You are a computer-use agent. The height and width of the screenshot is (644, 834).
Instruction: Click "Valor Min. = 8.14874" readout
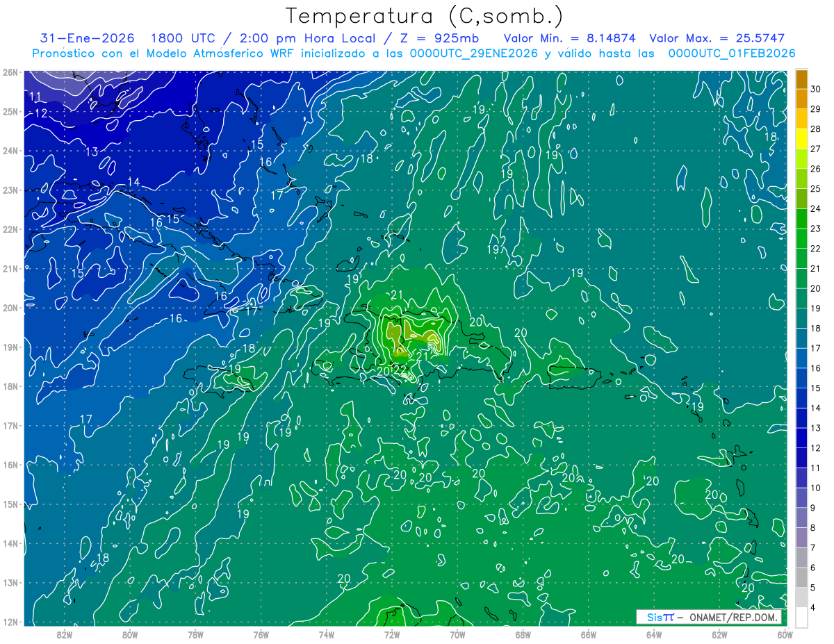pos(570,38)
